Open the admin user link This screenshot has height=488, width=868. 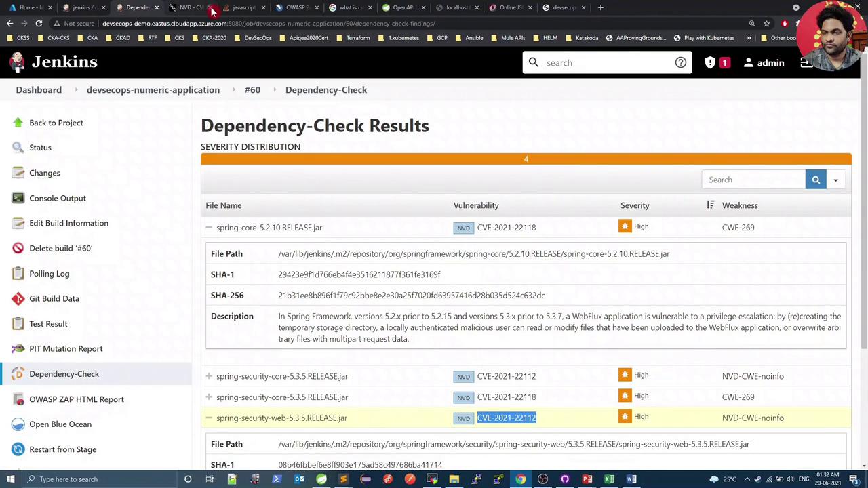pos(764,63)
